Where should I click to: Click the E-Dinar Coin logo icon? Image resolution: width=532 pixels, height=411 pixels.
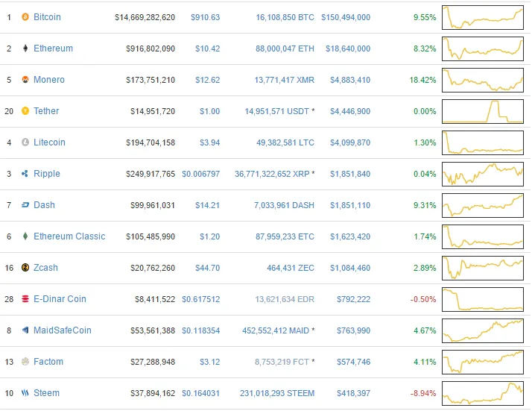(x=25, y=298)
